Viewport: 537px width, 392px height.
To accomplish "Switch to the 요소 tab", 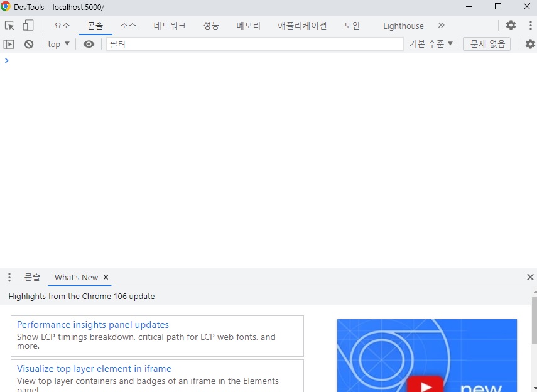I will click(62, 26).
